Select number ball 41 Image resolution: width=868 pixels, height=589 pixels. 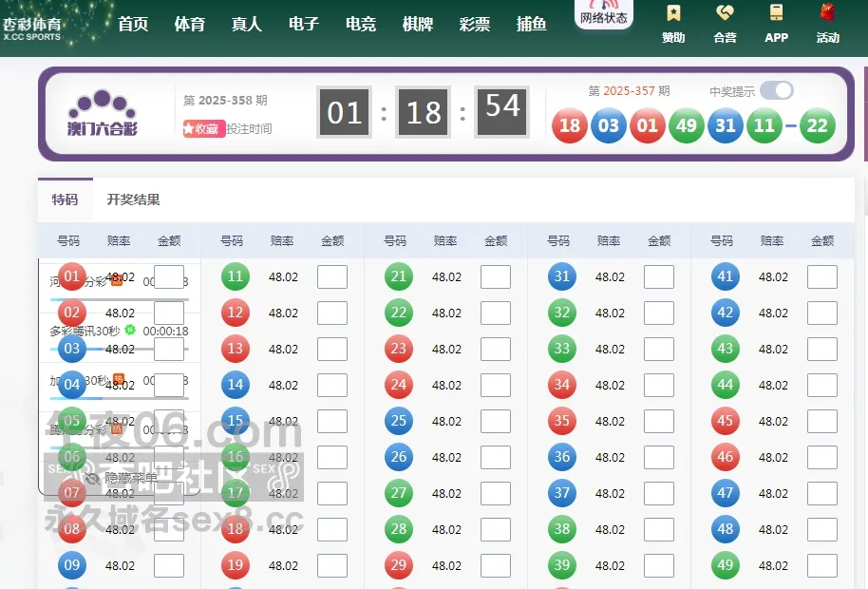pyautogui.click(x=726, y=276)
